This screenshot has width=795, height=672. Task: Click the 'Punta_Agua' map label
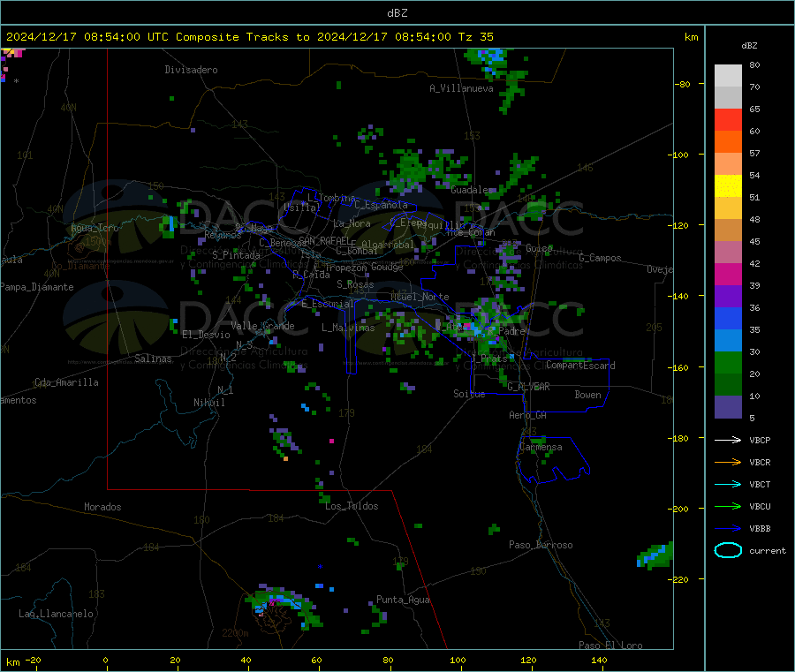point(403,600)
